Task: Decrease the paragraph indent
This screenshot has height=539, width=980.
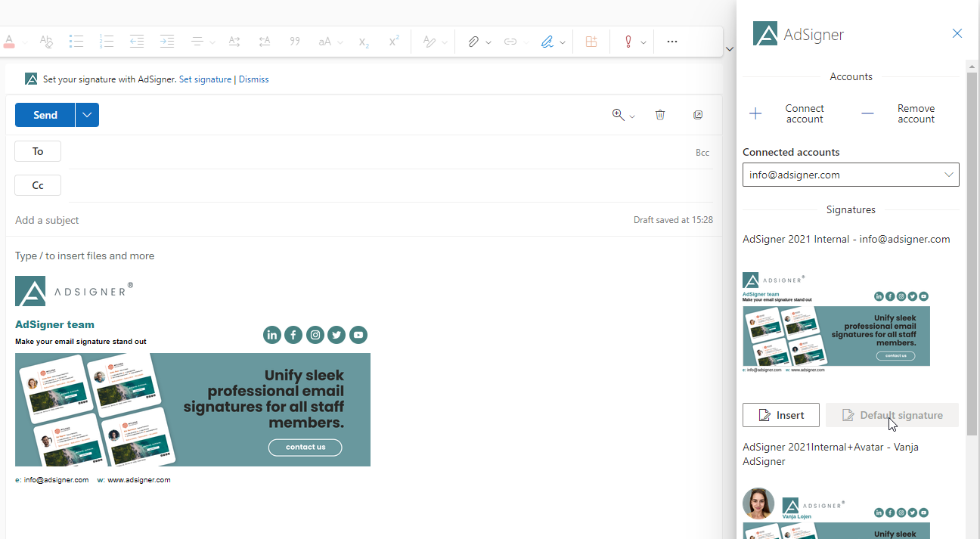Action: point(137,42)
